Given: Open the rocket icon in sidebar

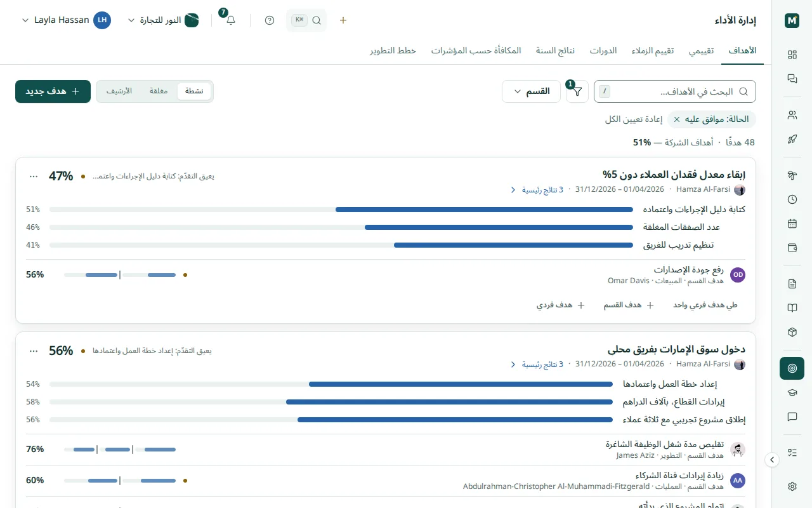Looking at the screenshot, I should [792, 139].
